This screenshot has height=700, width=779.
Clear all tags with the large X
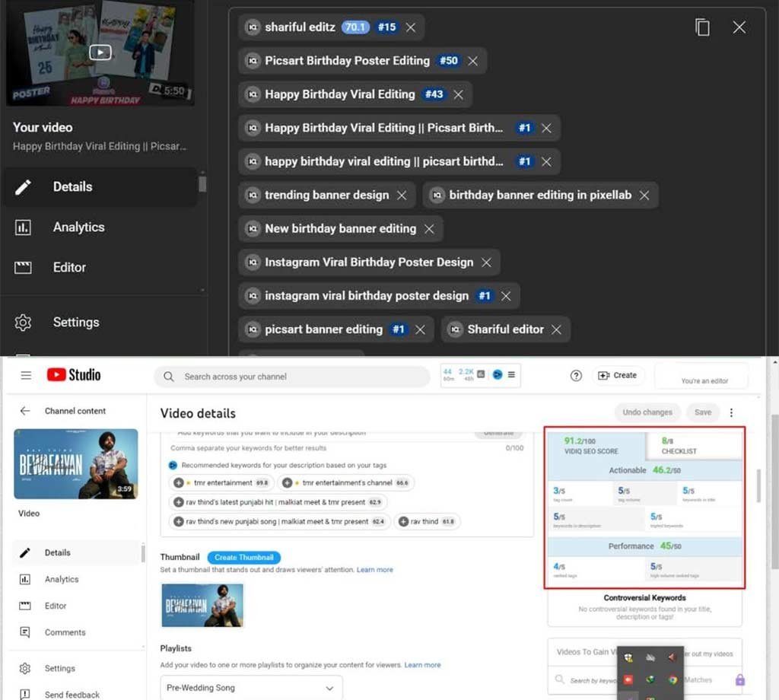point(739,27)
